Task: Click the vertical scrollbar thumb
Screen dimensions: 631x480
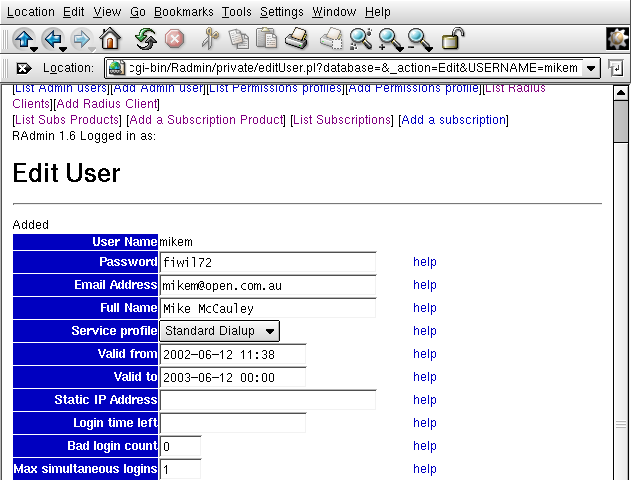Action: tap(621, 121)
